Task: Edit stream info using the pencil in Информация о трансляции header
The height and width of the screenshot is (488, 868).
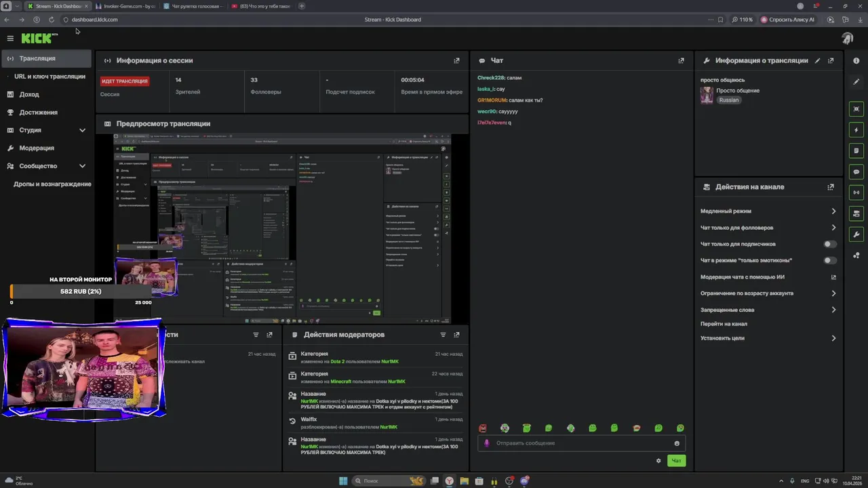Action: click(x=817, y=60)
